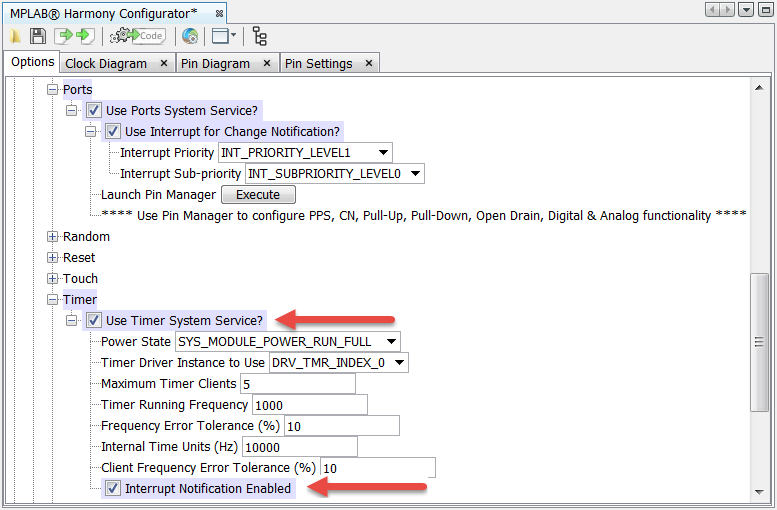
Task: Open configuration with the yellow folder icon
Action: [16, 36]
